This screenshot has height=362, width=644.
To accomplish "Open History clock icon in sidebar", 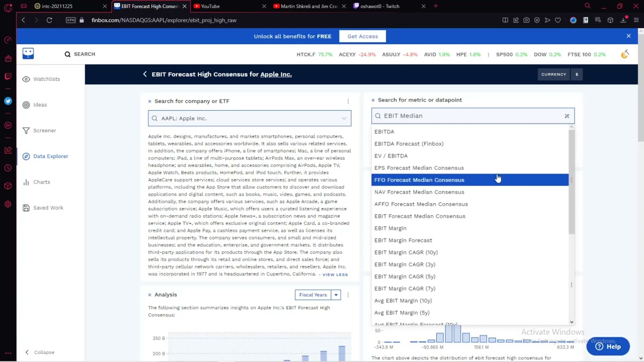I will pos(8,168).
